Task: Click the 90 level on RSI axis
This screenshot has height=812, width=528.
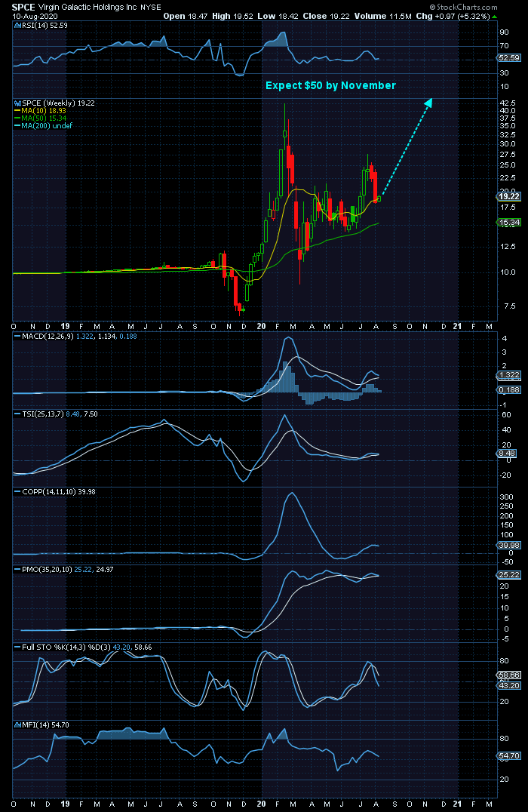Action: 504,32
